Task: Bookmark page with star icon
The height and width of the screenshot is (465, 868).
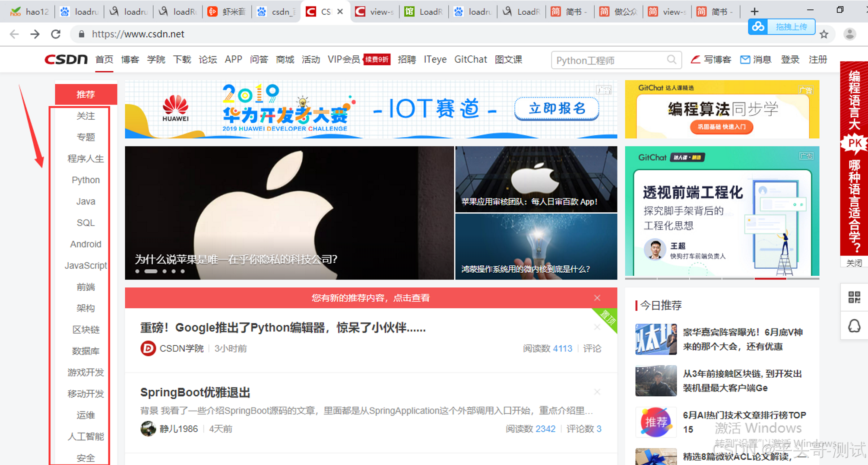Action: (824, 35)
